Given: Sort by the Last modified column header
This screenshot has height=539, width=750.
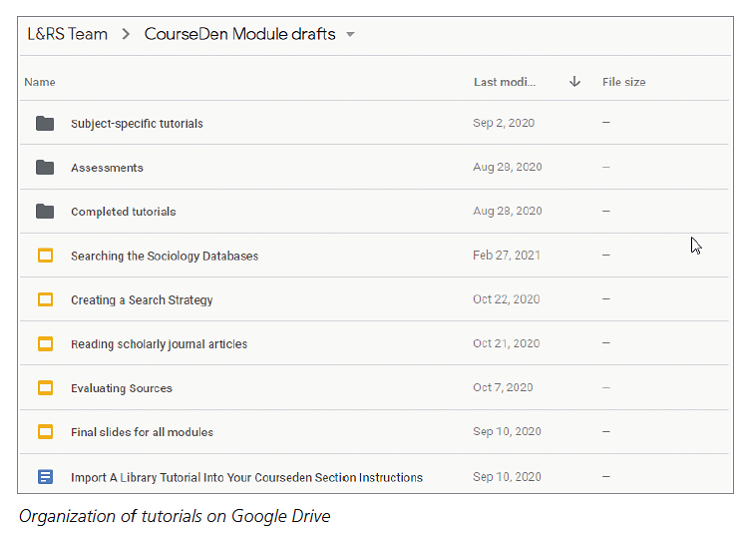Looking at the screenshot, I should [505, 82].
